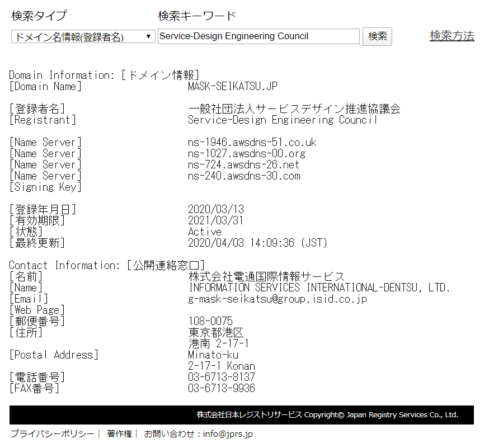
Task: Click the [Email] label
Action: [29, 299]
